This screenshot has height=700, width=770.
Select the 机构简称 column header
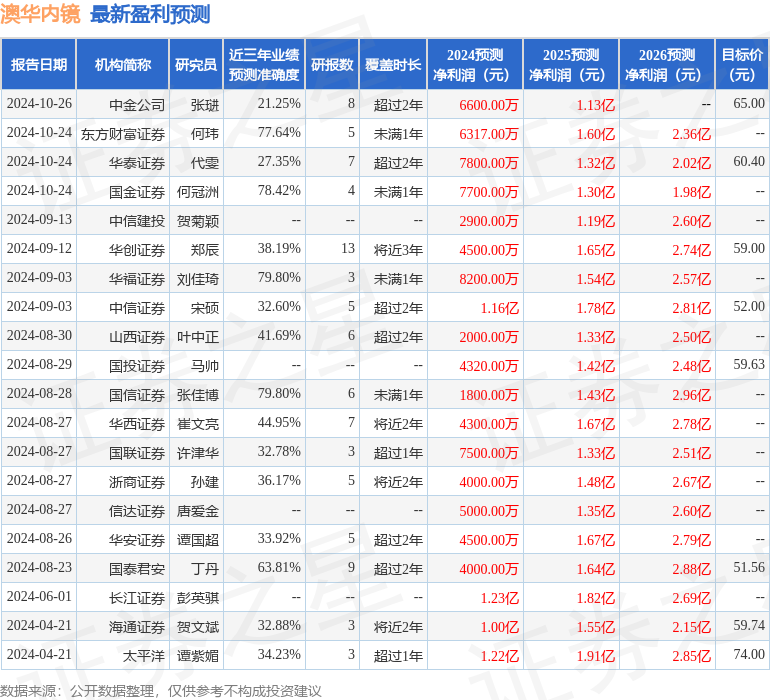(x=123, y=64)
